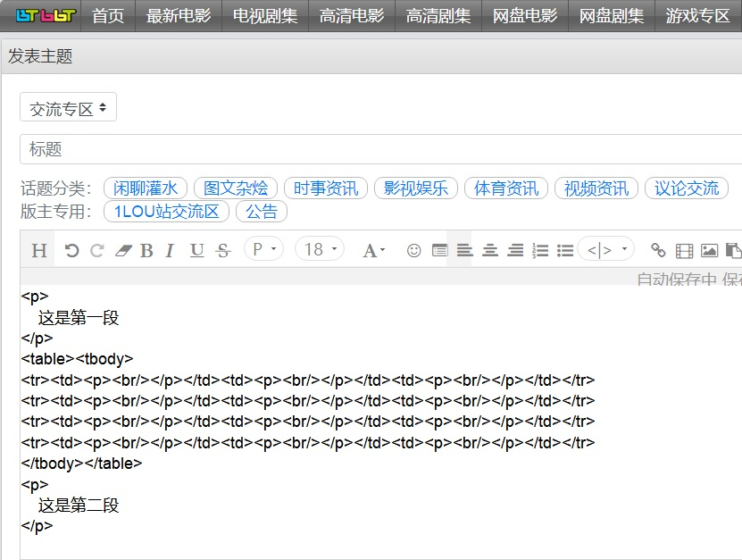
Task: Open the code block <|> dropdown
Action: pyautogui.click(x=606, y=248)
